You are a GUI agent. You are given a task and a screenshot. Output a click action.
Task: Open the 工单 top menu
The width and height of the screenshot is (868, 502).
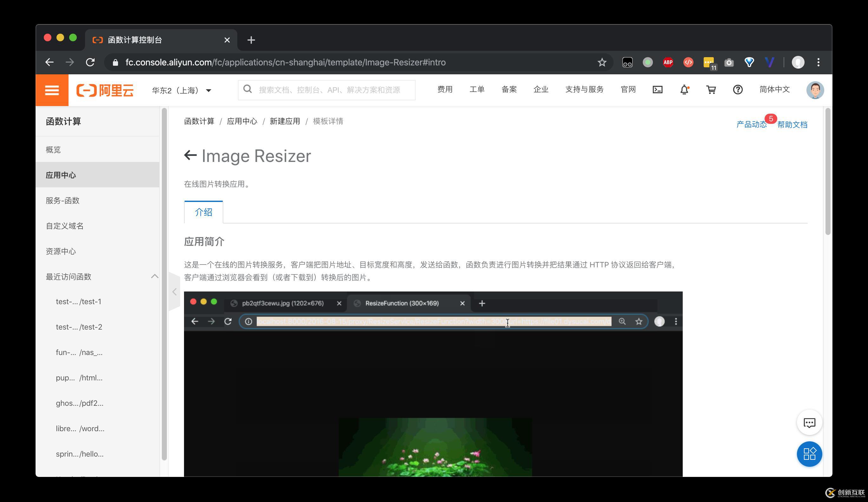[477, 90]
